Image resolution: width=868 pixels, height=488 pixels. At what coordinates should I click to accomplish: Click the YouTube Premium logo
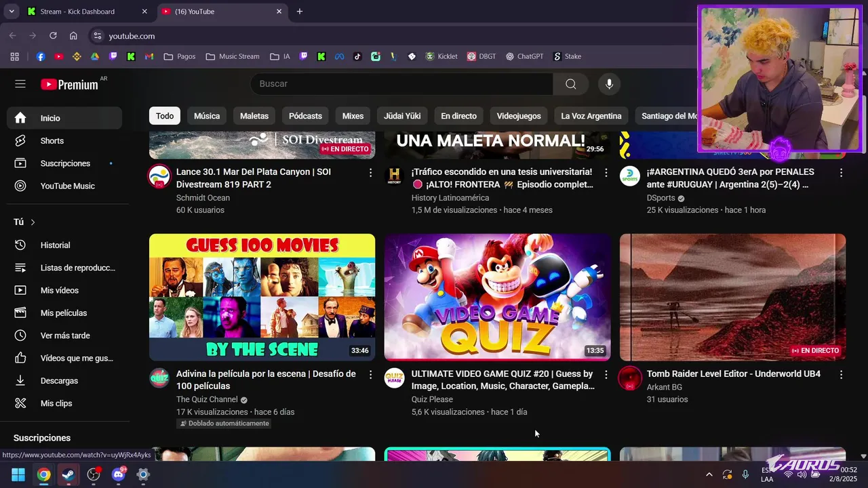(69, 85)
